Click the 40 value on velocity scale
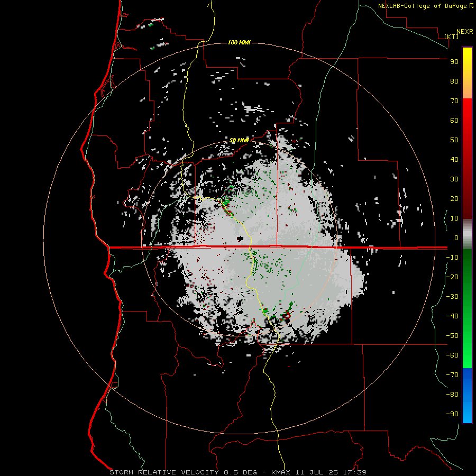476x476 pixels. click(454, 159)
